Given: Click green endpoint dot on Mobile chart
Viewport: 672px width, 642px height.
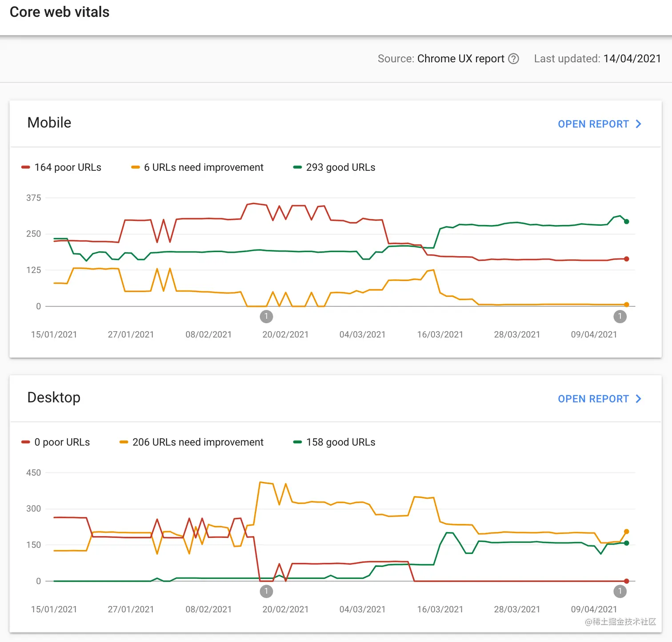Looking at the screenshot, I should click(626, 221).
